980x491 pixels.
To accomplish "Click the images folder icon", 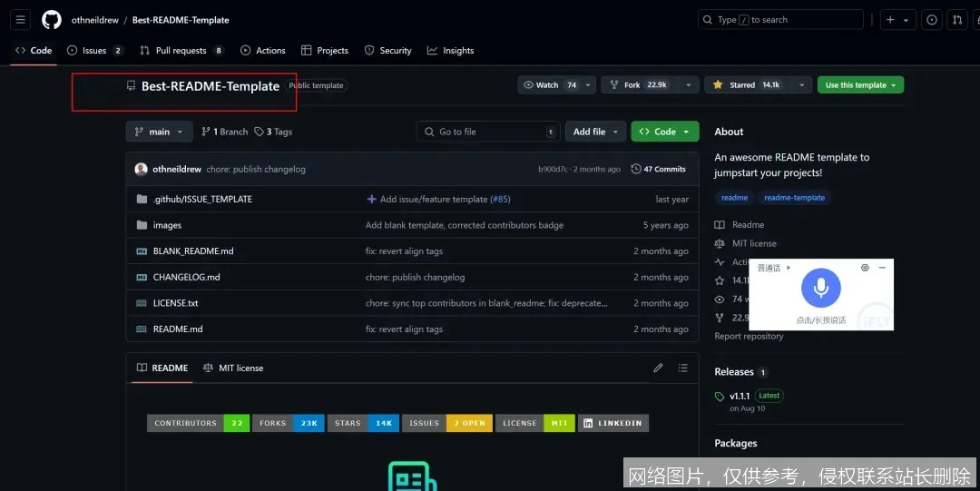I will pyautogui.click(x=142, y=225).
